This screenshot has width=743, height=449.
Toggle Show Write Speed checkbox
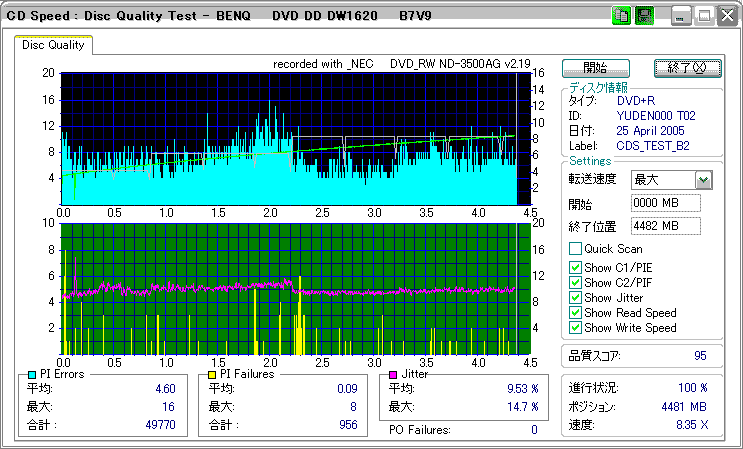click(x=575, y=327)
